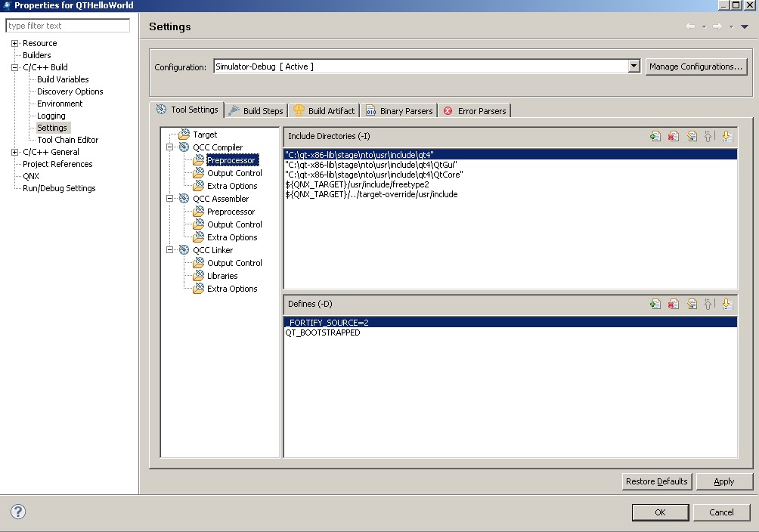The height and width of the screenshot is (532, 759).
Task: Click the Apply button
Action: (x=724, y=481)
